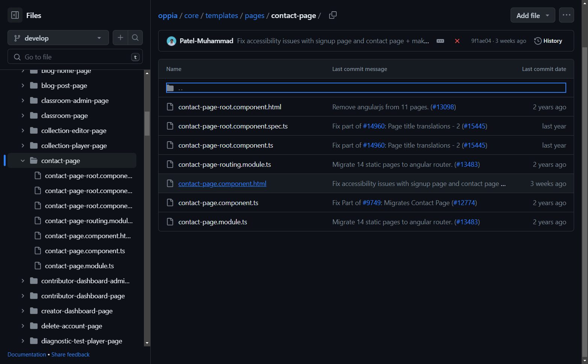
Task: Open contact-page-routing.module.ts in file list
Action: 225,165
